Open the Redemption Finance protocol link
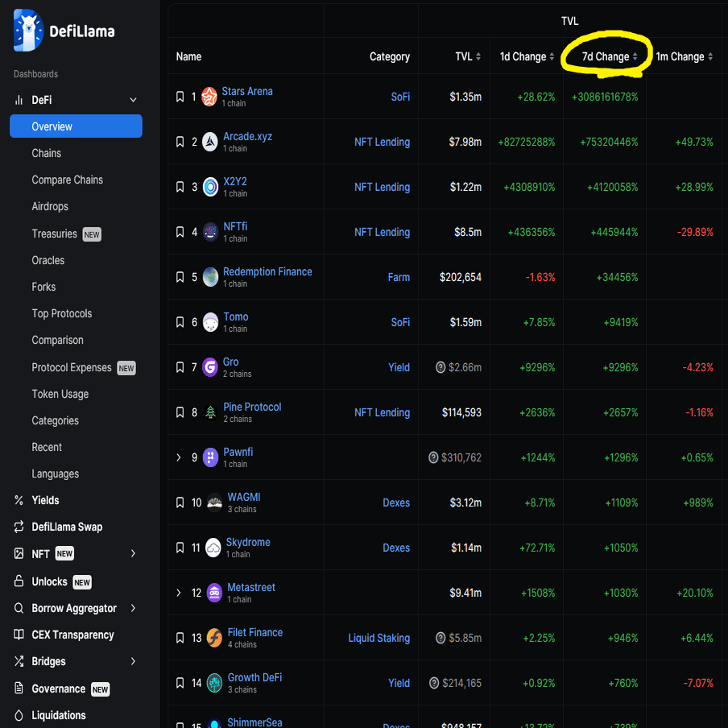This screenshot has width=728, height=728. click(267, 271)
